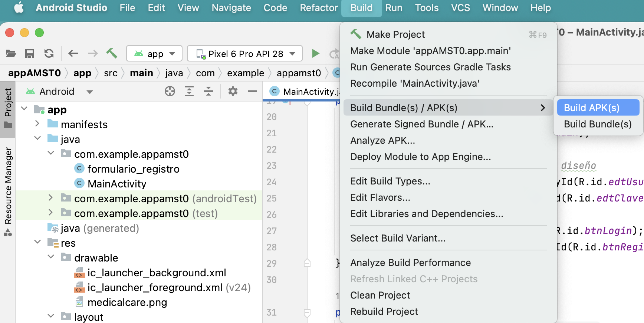
Task: Click the Sync/Reload toolbar icon
Action: 49,54
